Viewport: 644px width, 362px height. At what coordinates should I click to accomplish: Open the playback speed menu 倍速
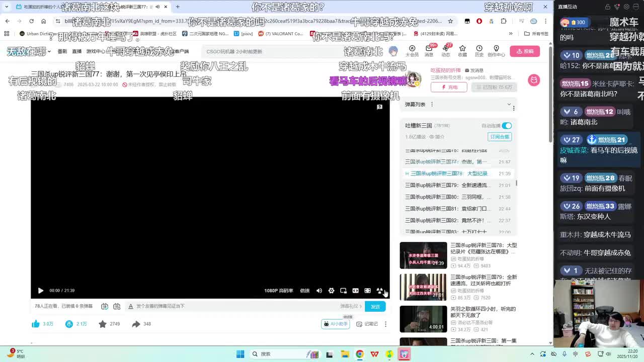click(x=305, y=291)
